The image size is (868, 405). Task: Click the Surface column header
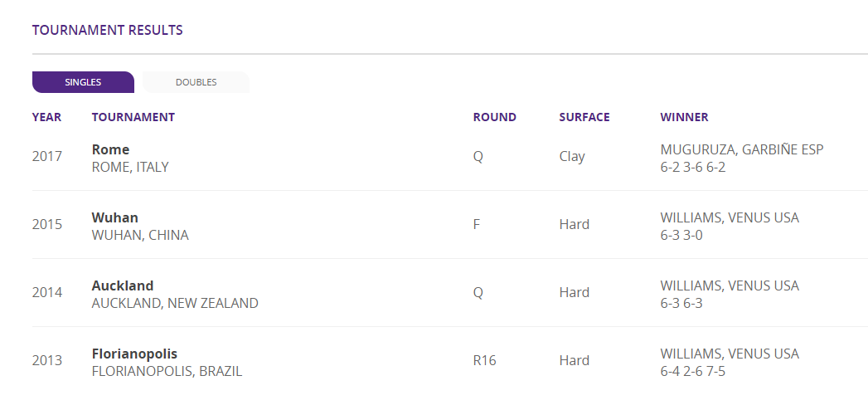click(x=584, y=117)
